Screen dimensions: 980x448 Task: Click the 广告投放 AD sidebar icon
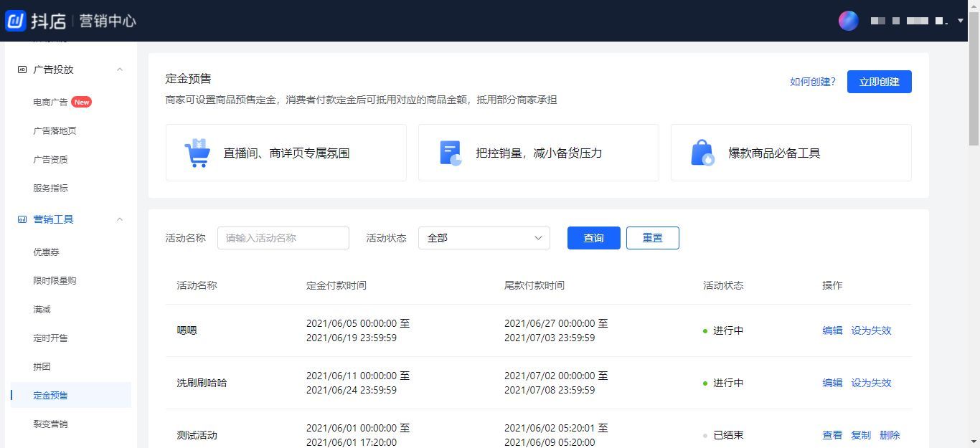click(22, 70)
